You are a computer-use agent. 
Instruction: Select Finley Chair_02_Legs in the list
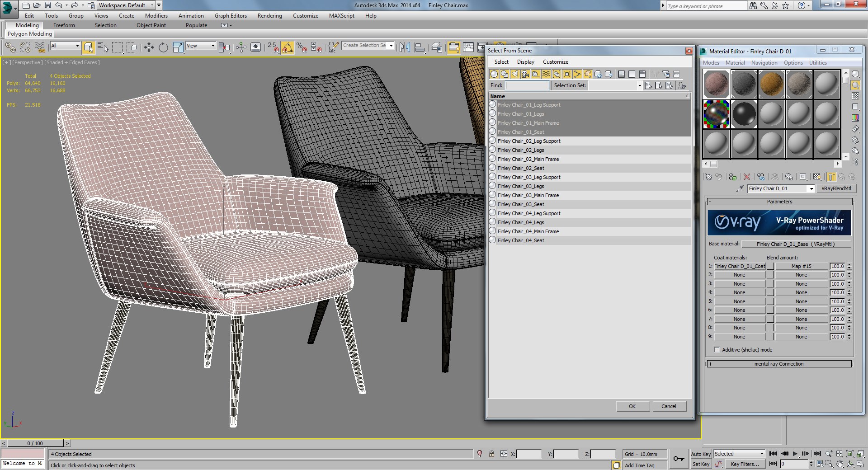tap(590, 150)
